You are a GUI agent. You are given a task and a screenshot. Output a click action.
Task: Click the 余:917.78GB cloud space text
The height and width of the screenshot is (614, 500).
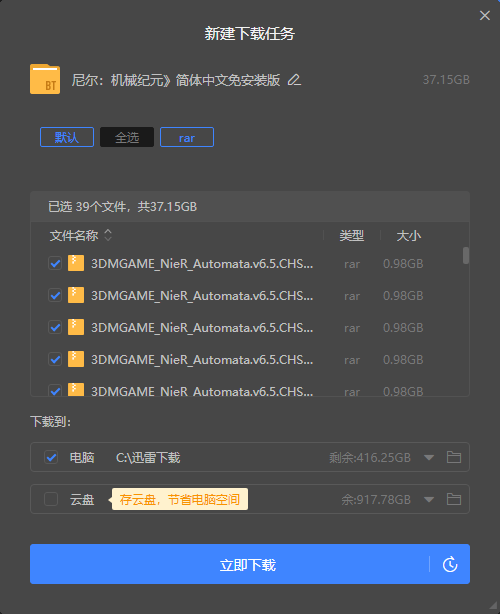[376, 500]
